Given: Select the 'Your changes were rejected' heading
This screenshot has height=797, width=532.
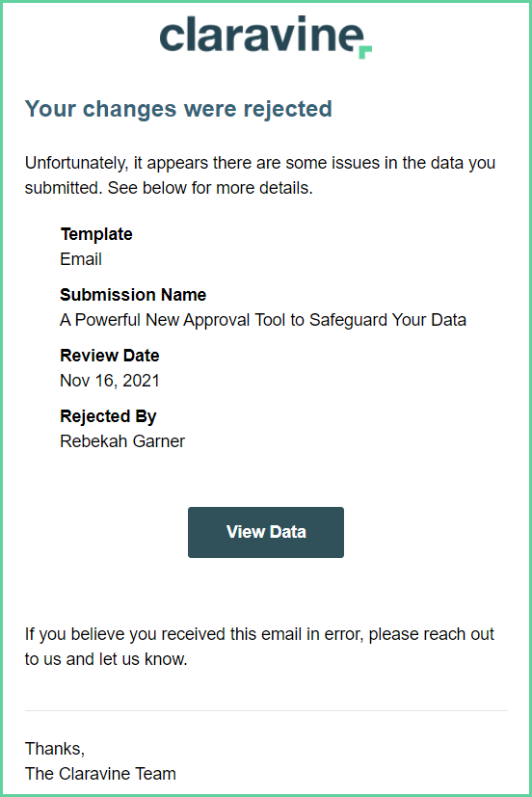Looking at the screenshot, I should pyautogui.click(x=178, y=109).
